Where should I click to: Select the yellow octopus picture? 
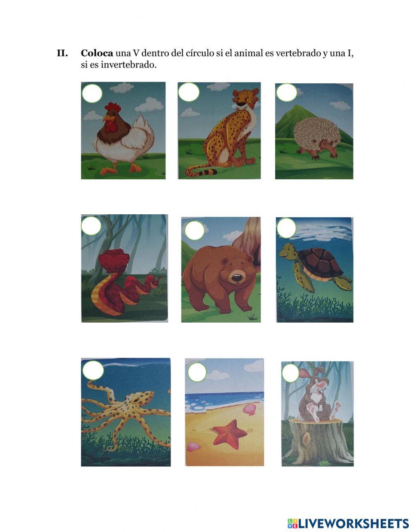126,412
